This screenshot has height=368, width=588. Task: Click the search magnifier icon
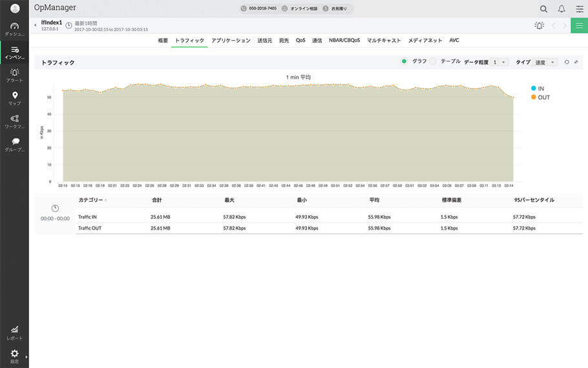pyautogui.click(x=543, y=9)
